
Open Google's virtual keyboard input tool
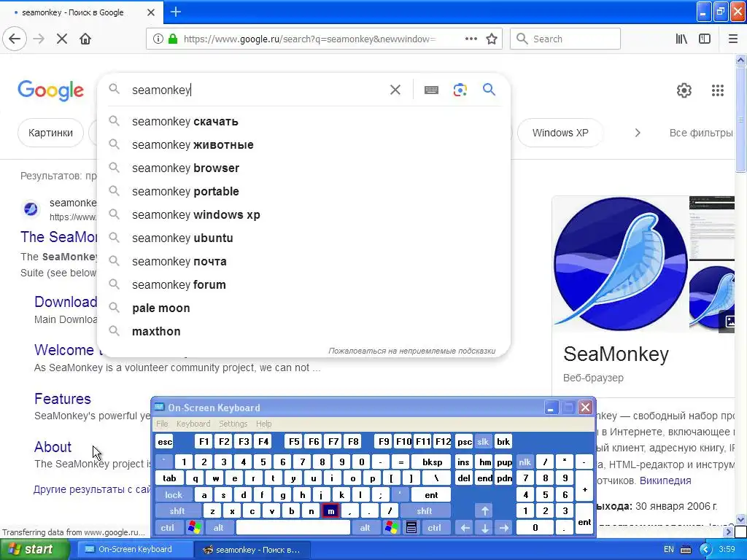pos(431,90)
